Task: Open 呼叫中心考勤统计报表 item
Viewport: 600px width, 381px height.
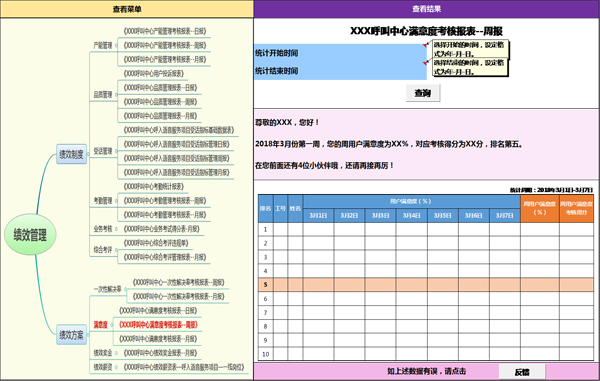Action: 153,186
